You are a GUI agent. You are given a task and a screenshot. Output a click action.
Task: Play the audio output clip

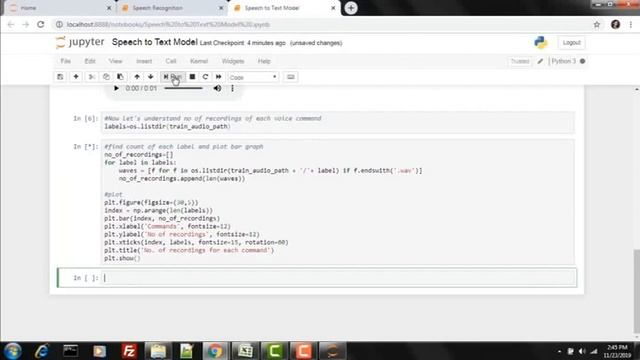[116, 88]
